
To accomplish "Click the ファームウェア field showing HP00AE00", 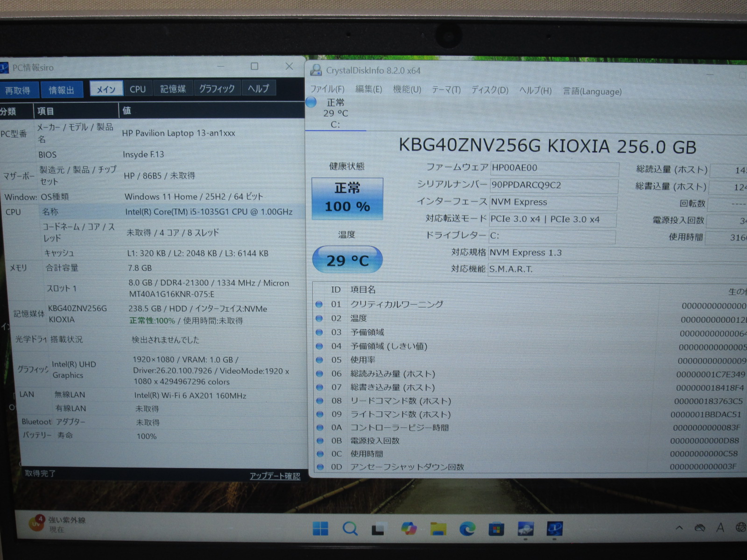I will coord(555,168).
